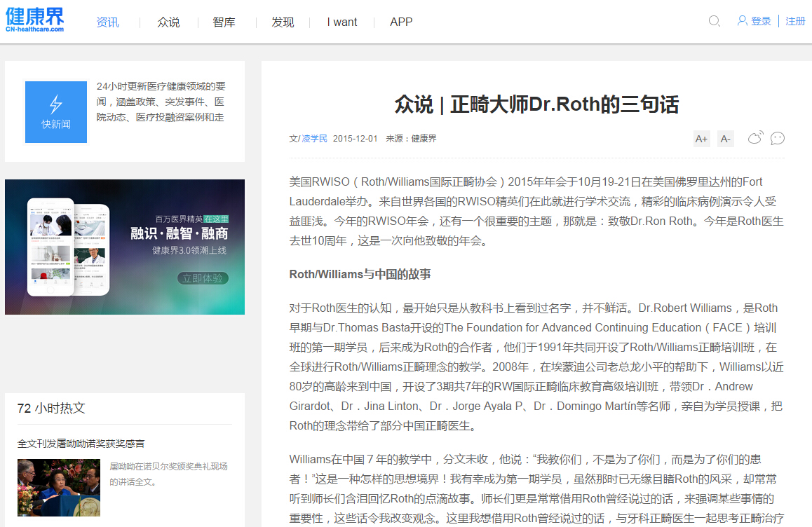Decrease font size with A-
This screenshot has width=812, height=527.
726,139
